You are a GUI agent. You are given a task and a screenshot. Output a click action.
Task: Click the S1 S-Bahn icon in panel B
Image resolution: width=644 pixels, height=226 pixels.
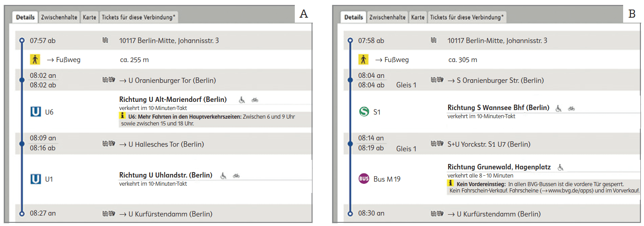(364, 111)
